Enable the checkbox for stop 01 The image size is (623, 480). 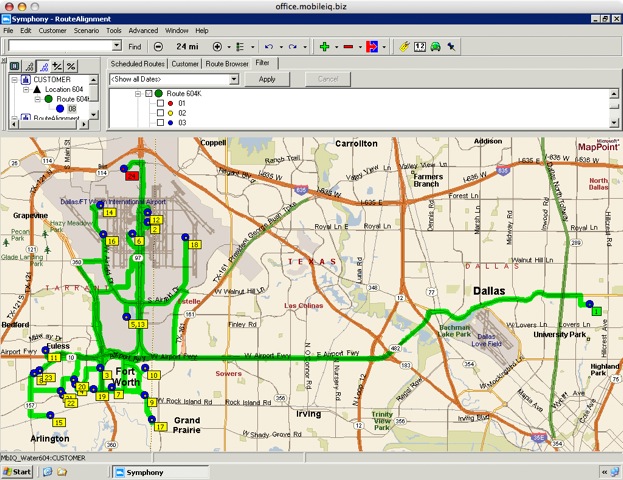coord(160,103)
